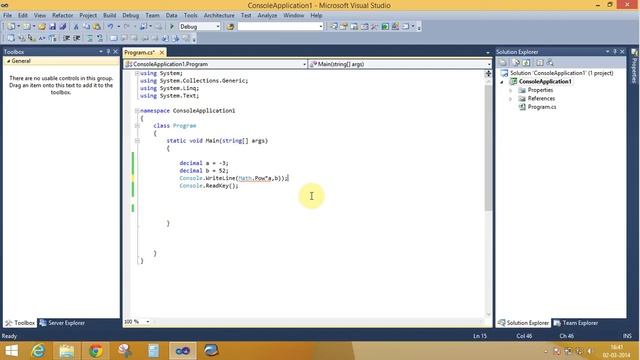Click the editor vertical scrollbar thumb
The width and height of the screenshot is (640, 360).
click(x=488, y=148)
